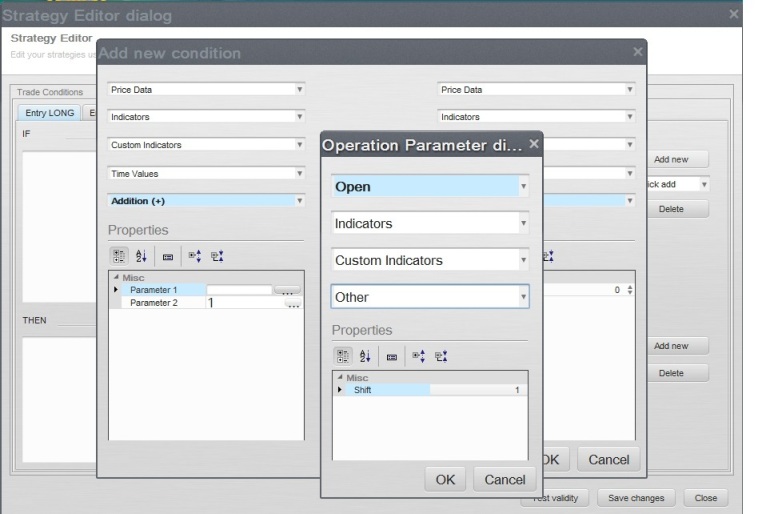
Task: Click Property Pages icon in Add new condition left properties
Action: tap(168, 257)
